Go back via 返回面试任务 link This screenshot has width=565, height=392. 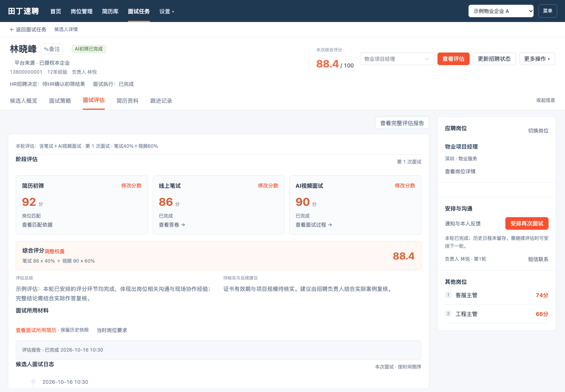point(28,29)
